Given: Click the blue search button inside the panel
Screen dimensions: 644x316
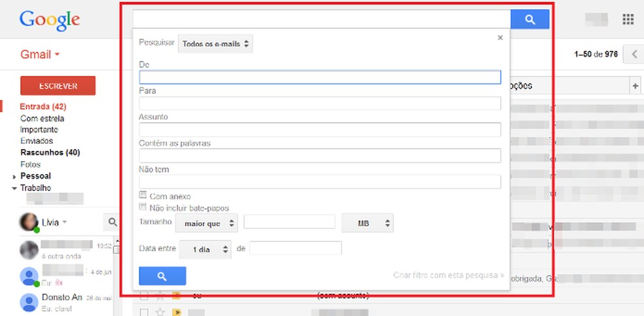Looking at the screenshot, I should [162, 276].
